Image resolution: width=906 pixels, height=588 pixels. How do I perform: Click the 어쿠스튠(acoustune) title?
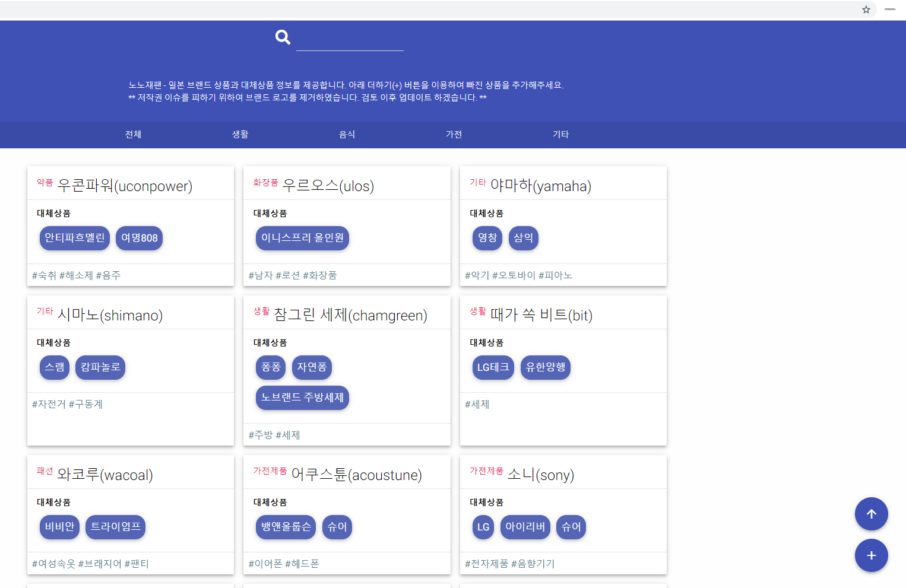[357, 475]
